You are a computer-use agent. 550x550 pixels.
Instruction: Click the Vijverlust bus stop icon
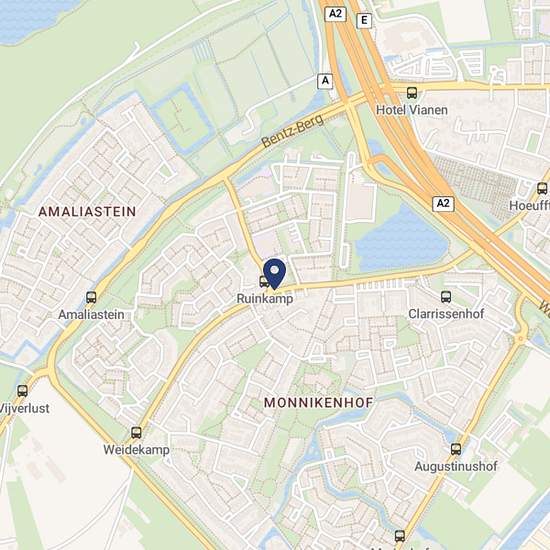[x=23, y=391]
